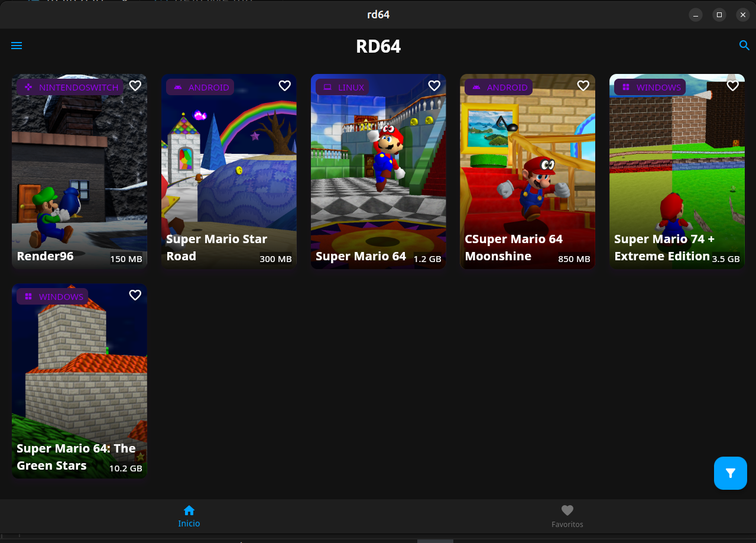Viewport: 756px width, 543px height.
Task: Click the blue filter icon button
Action: [730, 473]
